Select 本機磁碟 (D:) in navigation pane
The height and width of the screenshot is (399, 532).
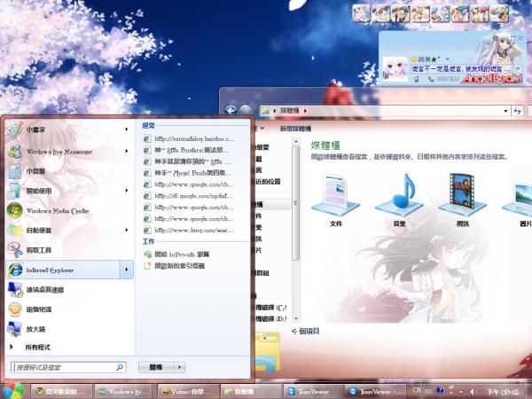(270, 319)
